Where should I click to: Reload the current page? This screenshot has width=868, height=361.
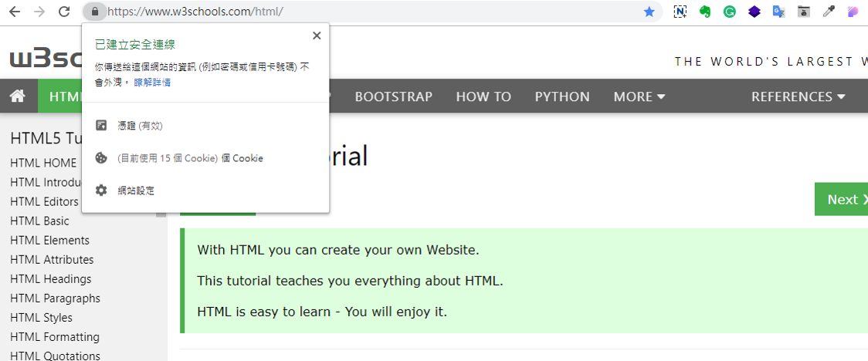click(x=64, y=12)
